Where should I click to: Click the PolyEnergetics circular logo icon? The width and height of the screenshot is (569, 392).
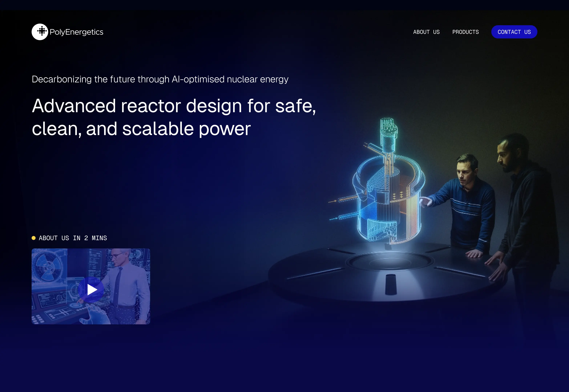[x=40, y=32]
